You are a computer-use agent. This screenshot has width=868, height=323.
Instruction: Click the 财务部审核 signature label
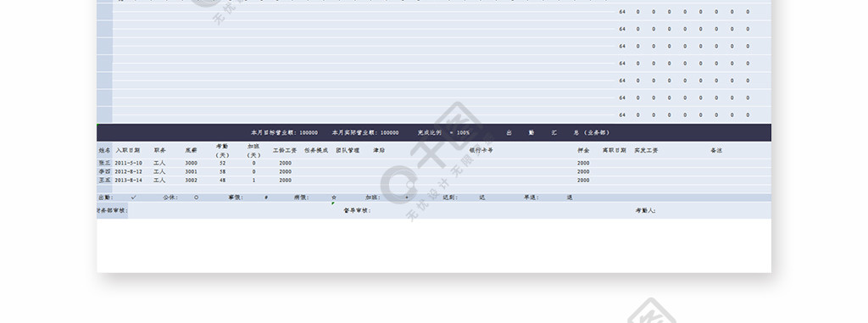pyautogui.click(x=113, y=210)
